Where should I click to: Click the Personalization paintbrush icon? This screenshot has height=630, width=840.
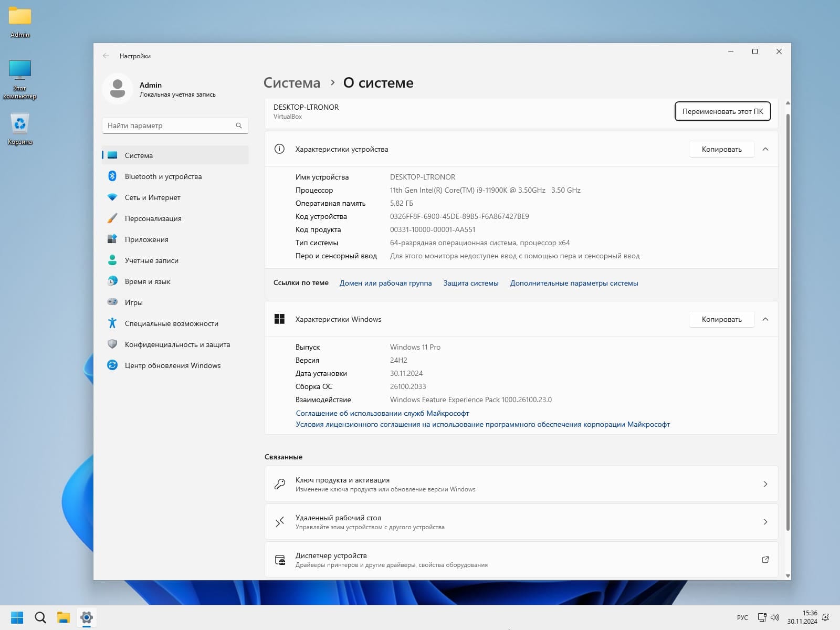click(112, 218)
